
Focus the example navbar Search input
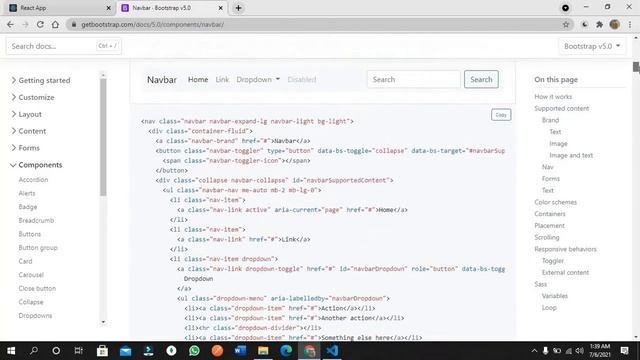[414, 80]
